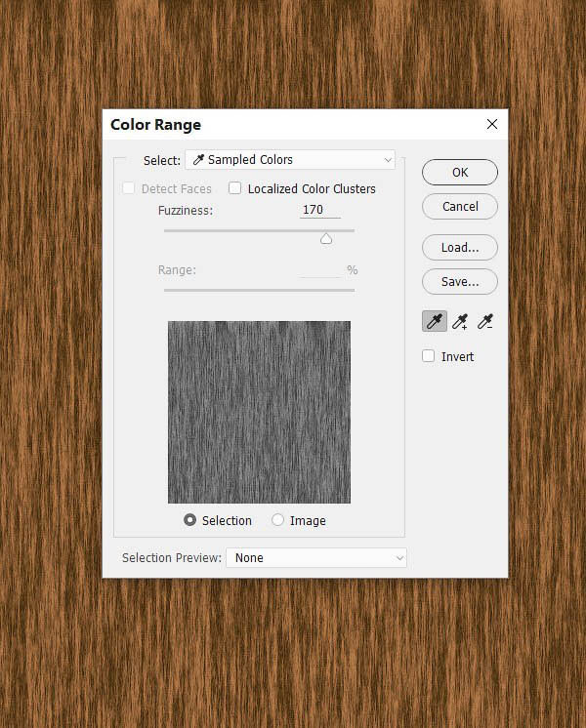Enable Localized Color Clusters checkbox
This screenshot has height=728, width=586.
[x=235, y=188]
